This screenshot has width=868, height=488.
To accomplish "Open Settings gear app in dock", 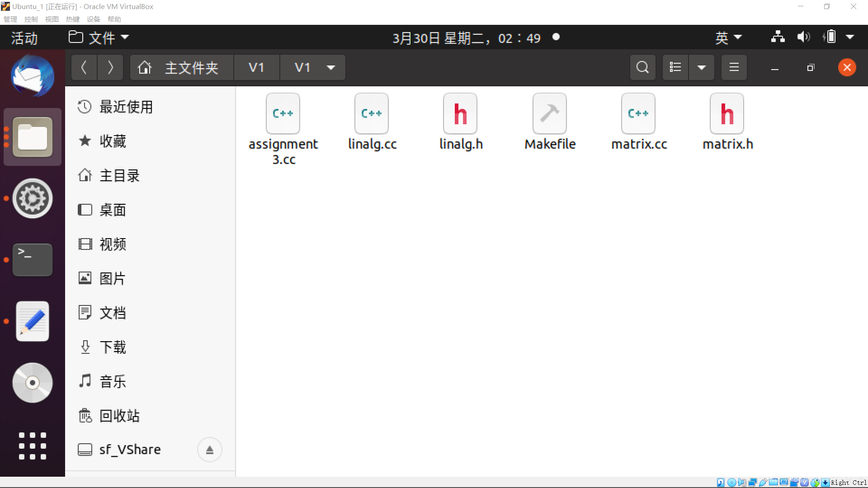I will tap(33, 198).
